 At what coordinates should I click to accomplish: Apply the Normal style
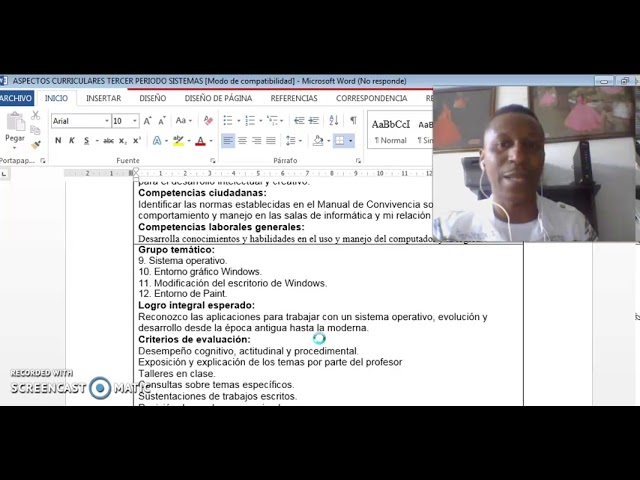(x=391, y=131)
